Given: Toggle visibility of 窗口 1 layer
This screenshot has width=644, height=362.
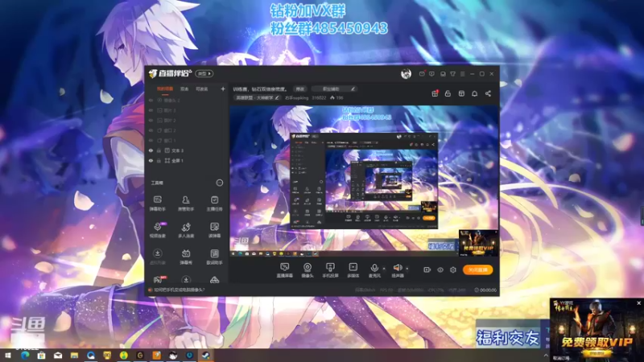Looking at the screenshot, I should (x=151, y=140).
